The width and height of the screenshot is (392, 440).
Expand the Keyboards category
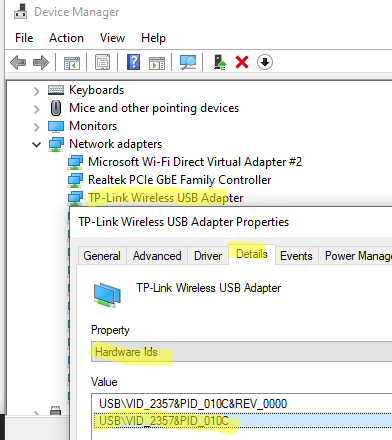[36, 91]
